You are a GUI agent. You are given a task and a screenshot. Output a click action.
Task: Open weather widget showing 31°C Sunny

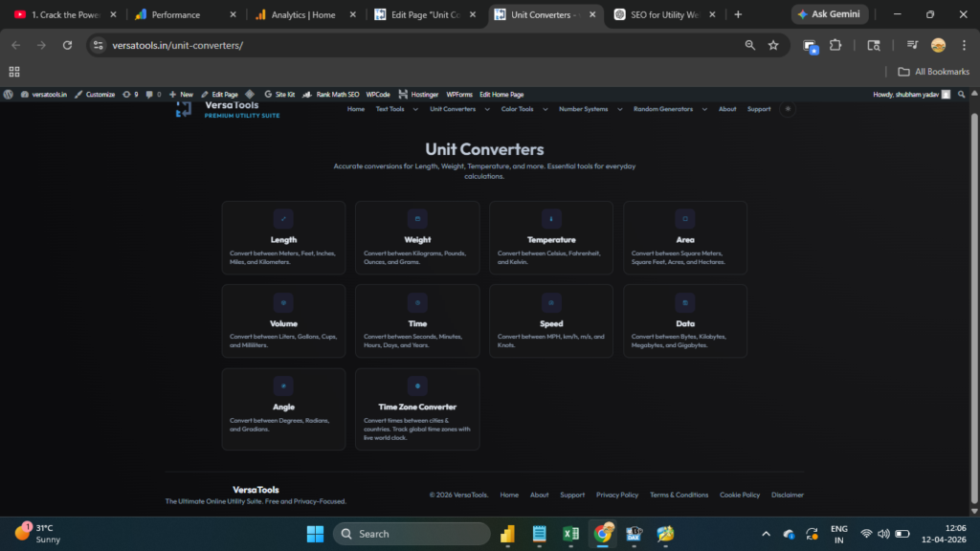38,534
